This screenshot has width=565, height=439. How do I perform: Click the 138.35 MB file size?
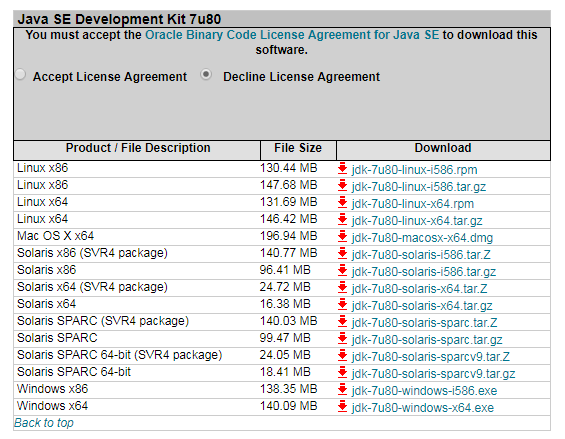[x=289, y=389]
